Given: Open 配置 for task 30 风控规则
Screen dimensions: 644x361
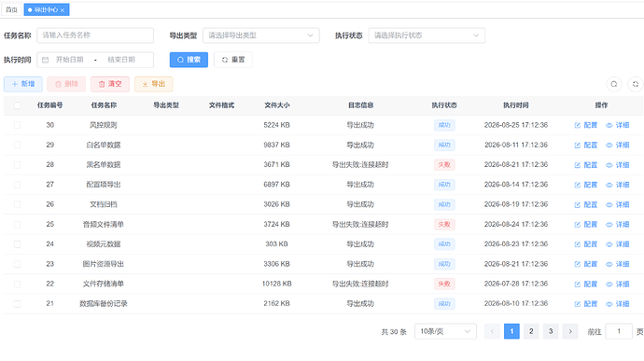Looking at the screenshot, I should (x=586, y=125).
